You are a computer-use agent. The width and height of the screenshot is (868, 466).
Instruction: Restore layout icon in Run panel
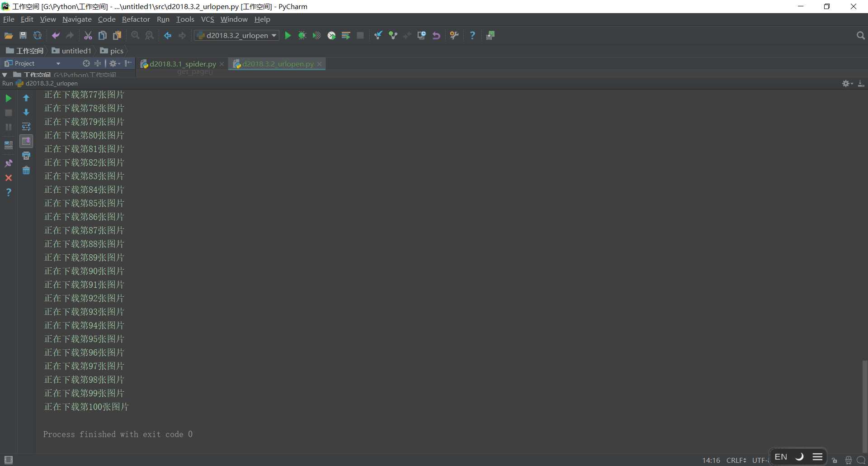tap(9, 145)
